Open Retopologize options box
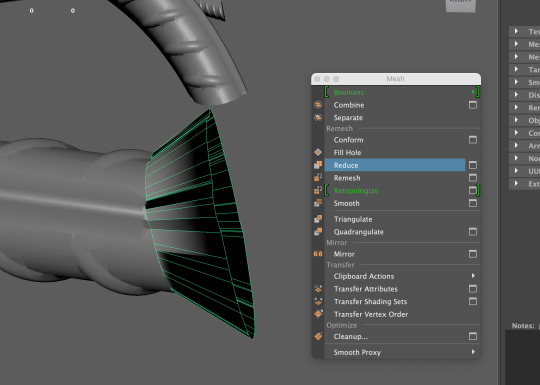This screenshot has width=540, height=385. (x=473, y=190)
